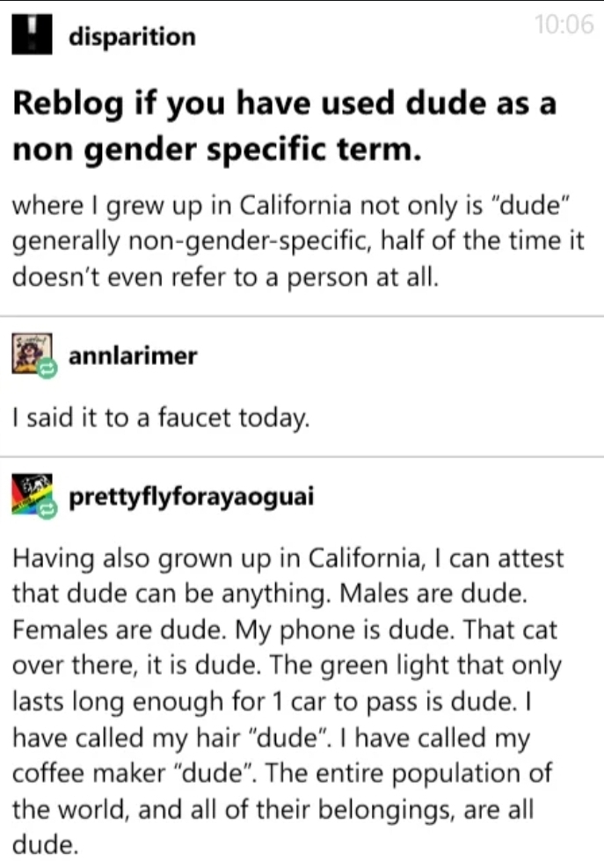The height and width of the screenshot is (868, 604).
Task: Click the reblog badge on annlarimer's avatar
Action: (x=47, y=370)
